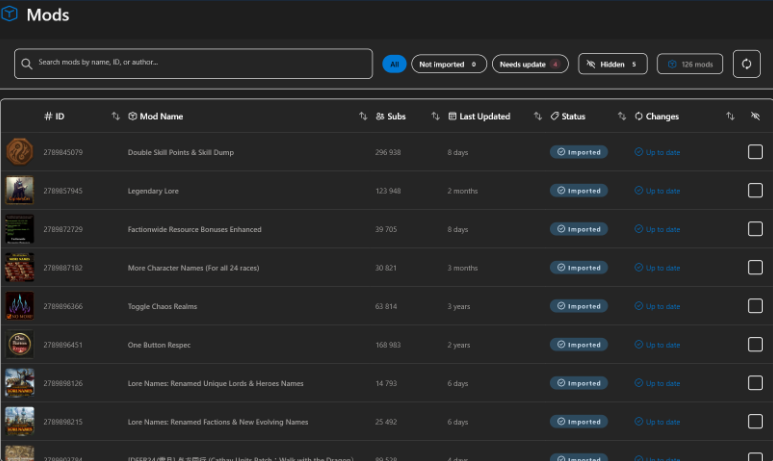Tick checkbox for More Character Names
The width and height of the screenshot is (773, 461).
[755, 267]
